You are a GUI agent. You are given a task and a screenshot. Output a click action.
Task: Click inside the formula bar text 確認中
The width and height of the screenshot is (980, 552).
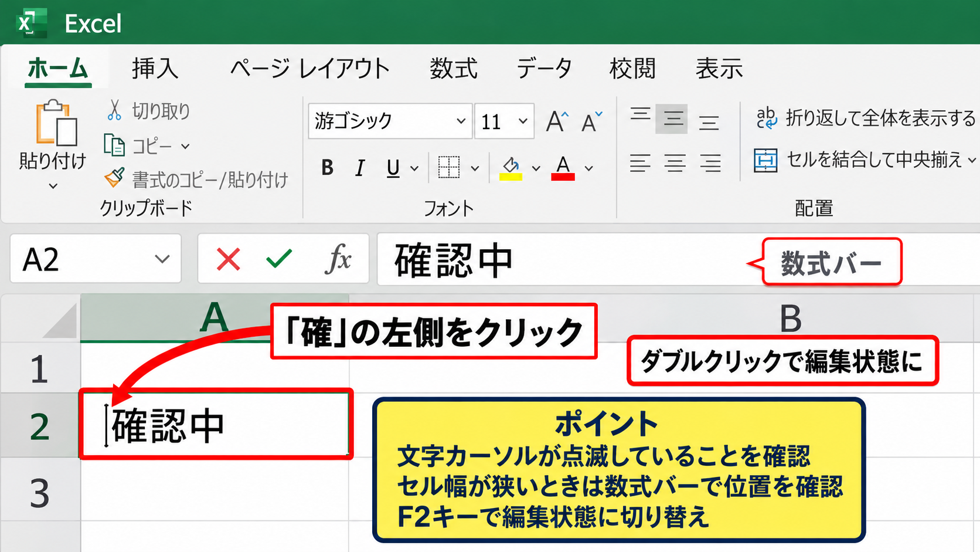tap(454, 260)
